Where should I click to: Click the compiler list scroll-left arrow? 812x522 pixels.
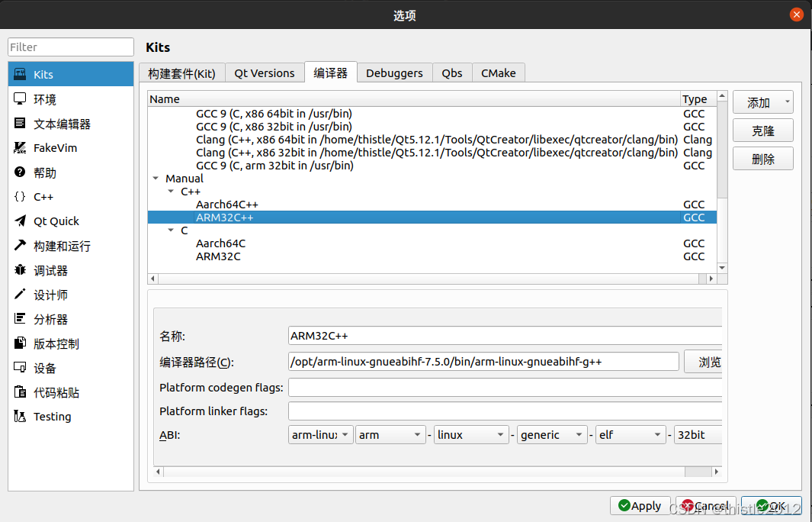pos(152,279)
